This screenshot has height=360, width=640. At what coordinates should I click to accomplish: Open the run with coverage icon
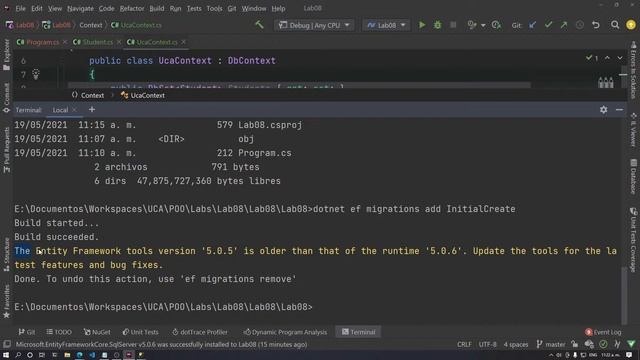tap(472, 25)
